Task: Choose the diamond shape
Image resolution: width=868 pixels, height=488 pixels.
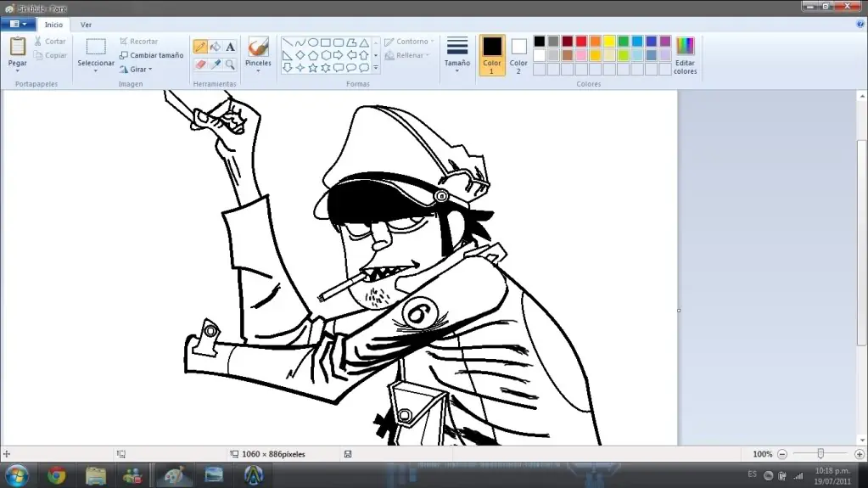Action: (x=300, y=55)
